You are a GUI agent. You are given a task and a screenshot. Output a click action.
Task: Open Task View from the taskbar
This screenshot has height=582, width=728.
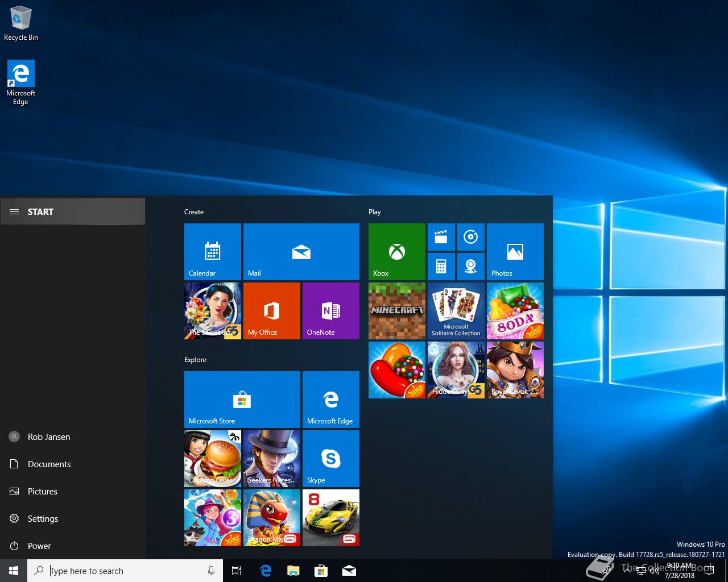click(237, 571)
